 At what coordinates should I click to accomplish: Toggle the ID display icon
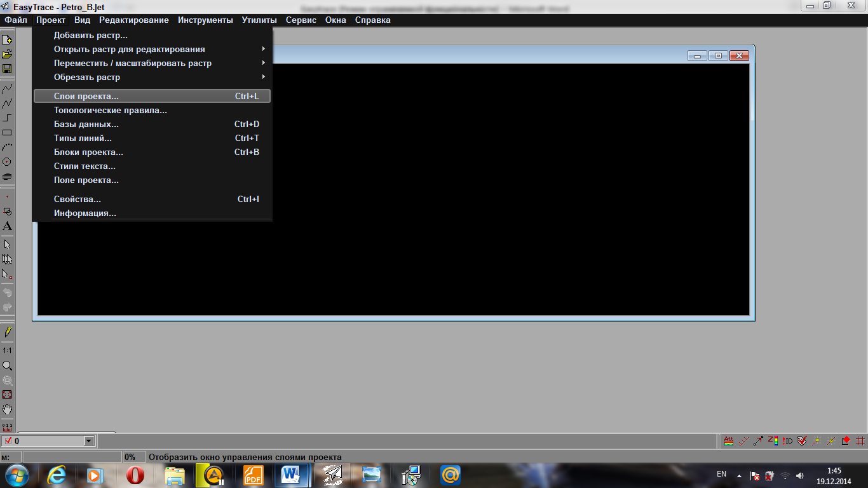pos(787,440)
